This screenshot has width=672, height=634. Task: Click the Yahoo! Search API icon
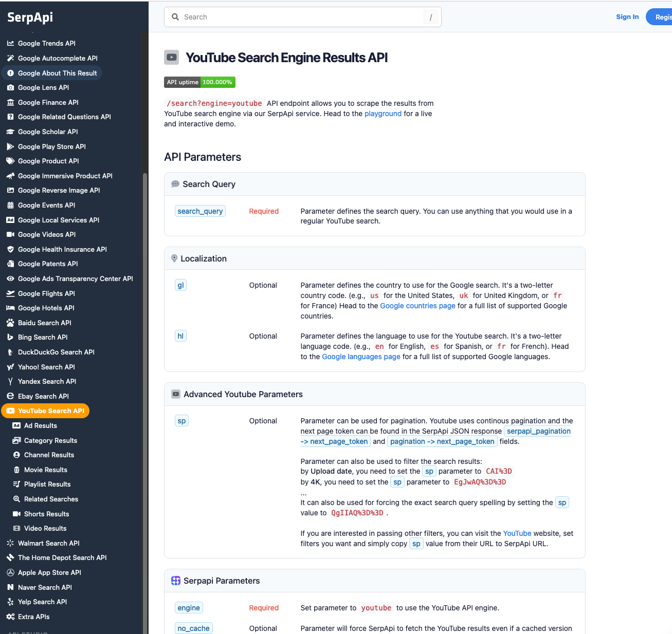[10, 367]
